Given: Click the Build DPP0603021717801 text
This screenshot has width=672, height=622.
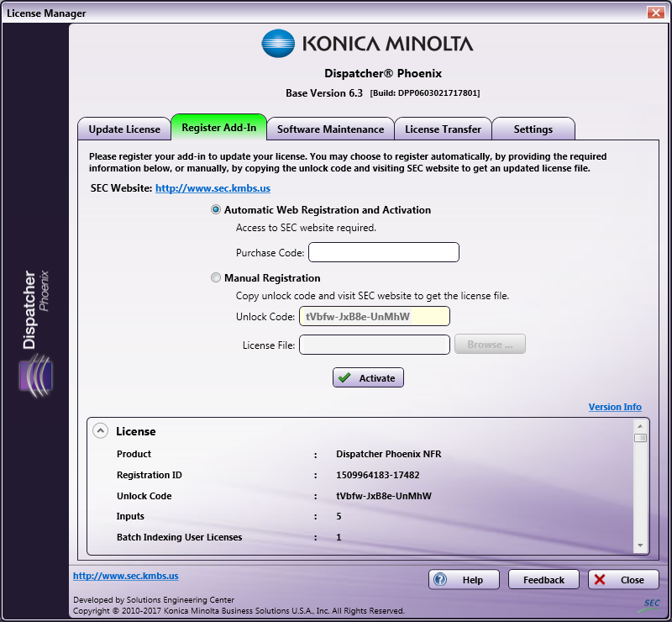Looking at the screenshot, I should [x=425, y=93].
